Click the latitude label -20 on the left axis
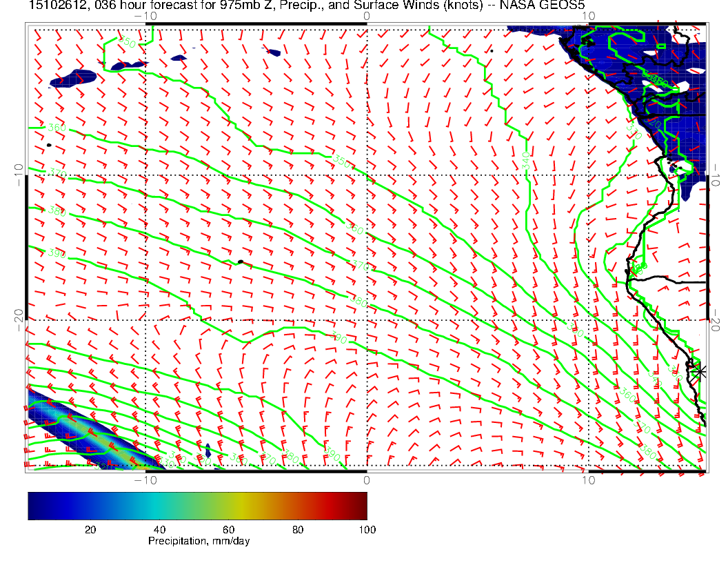Viewport: 728px width, 563px height. [x=19, y=320]
